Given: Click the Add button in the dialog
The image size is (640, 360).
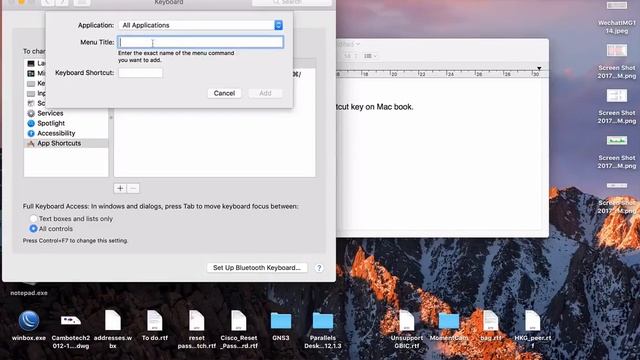Looking at the screenshot, I should click(x=265, y=93).
